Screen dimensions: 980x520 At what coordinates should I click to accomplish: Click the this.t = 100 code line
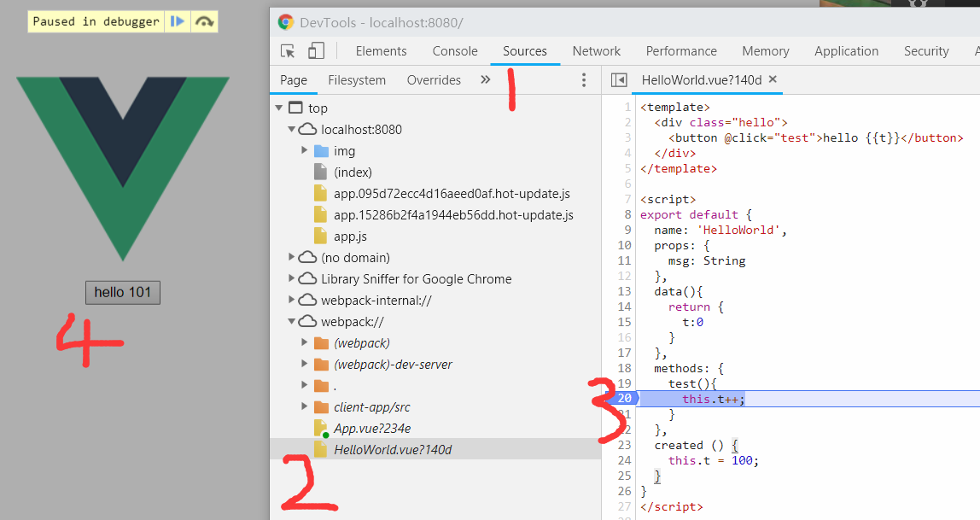(x=713, y=460)
